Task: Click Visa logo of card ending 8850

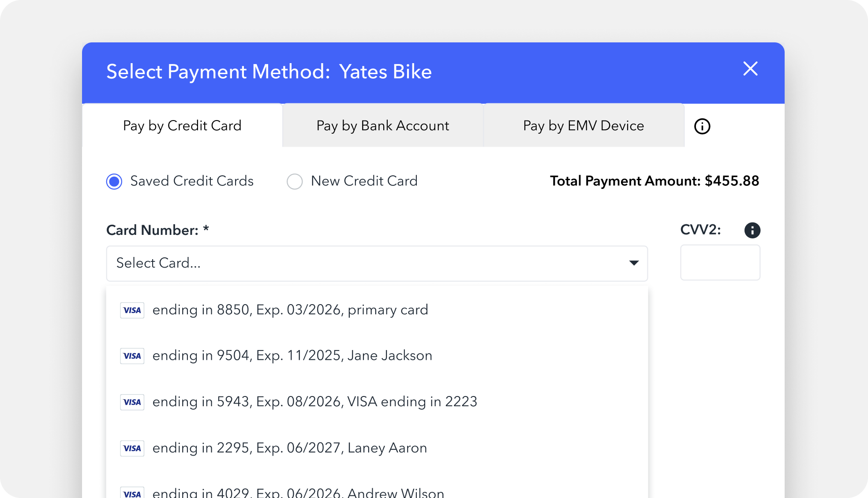Action: coord(132,310)
